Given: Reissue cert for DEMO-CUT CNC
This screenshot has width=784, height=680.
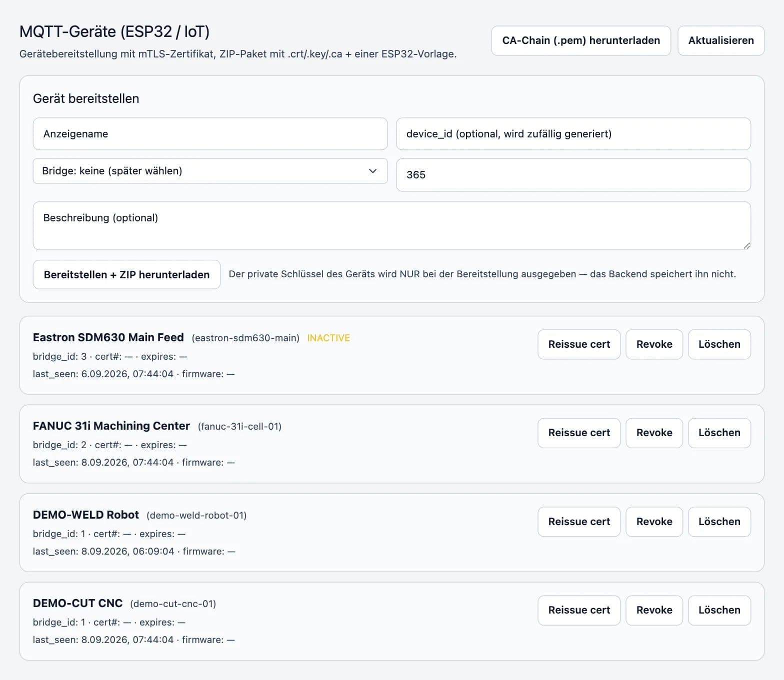Looking at the screenshot, I should click(579, 610).
